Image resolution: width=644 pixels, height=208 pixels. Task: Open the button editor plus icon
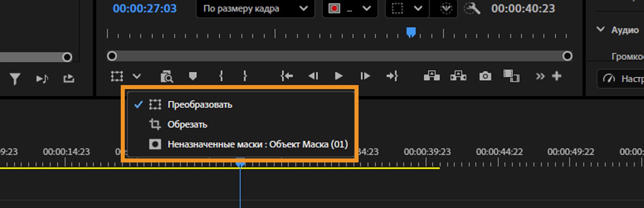click(557, 76)
